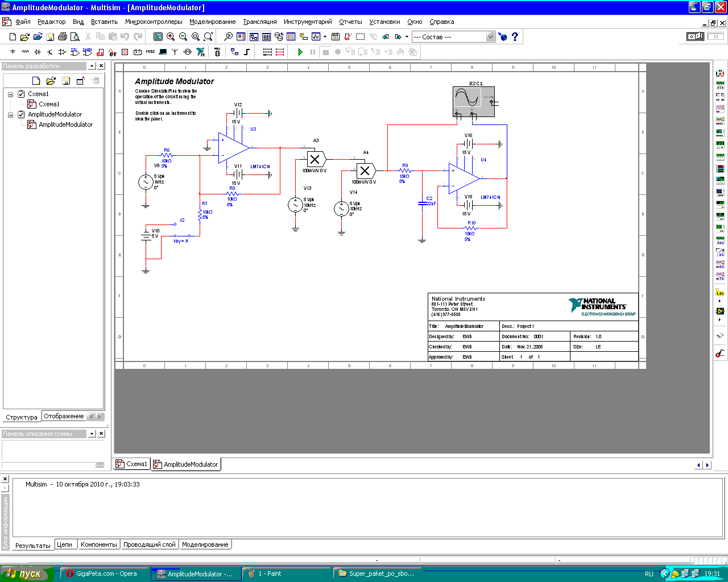Select the Current Probe instrument icon
This screenshot has height=582, width=728.
(720, 354)
